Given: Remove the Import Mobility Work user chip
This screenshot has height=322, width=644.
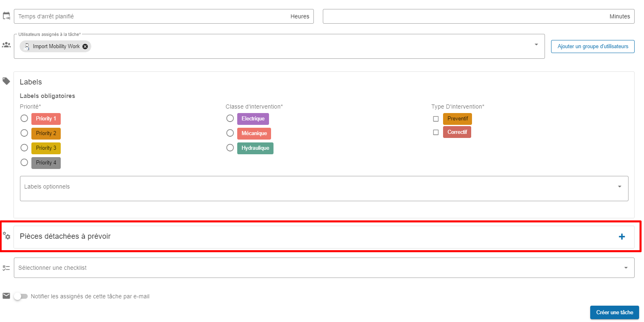Looking at the screenshot, I should click(x=85, y=47).
